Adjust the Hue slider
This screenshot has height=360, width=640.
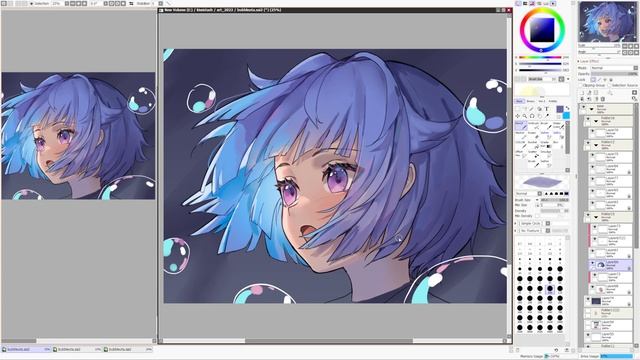[539, 58]
